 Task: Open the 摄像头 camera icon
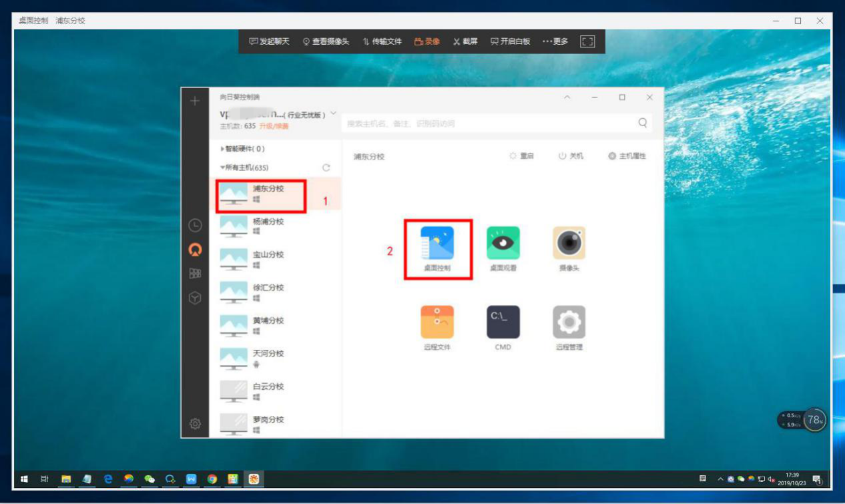[x=569, y=243]
